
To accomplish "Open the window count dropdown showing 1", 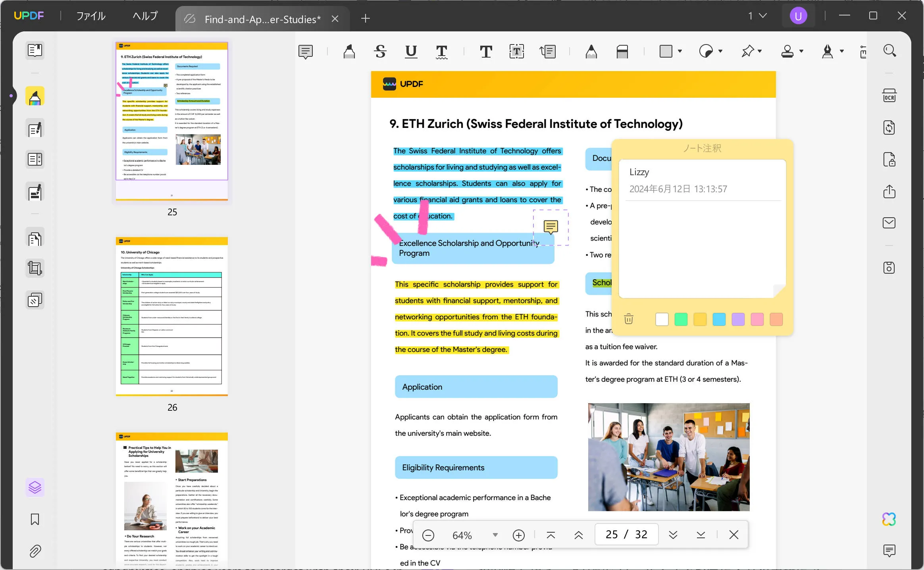I will 757,16.
